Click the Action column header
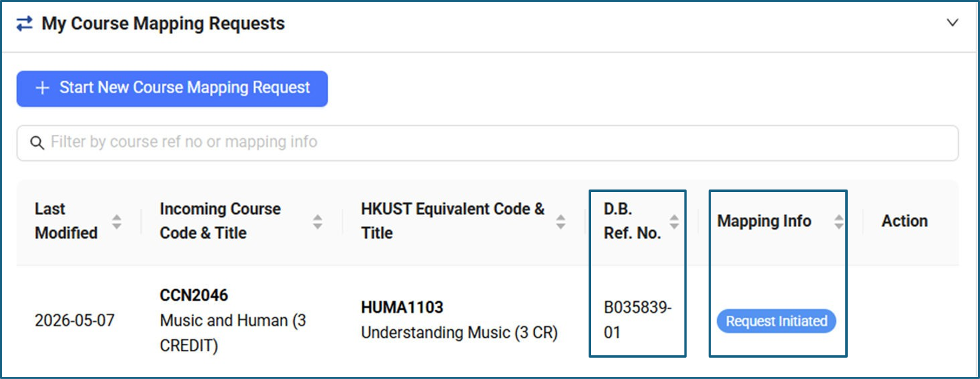Viewport: 980px width, 379px height. [905, 221]
